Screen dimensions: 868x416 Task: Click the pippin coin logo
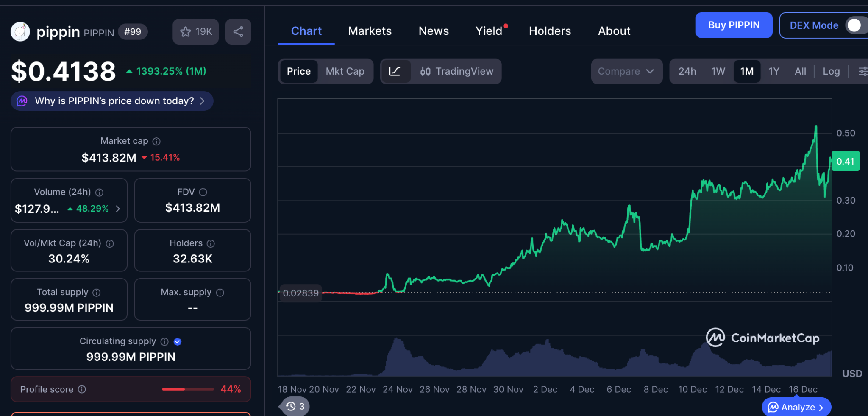click(x=20, y=32)
